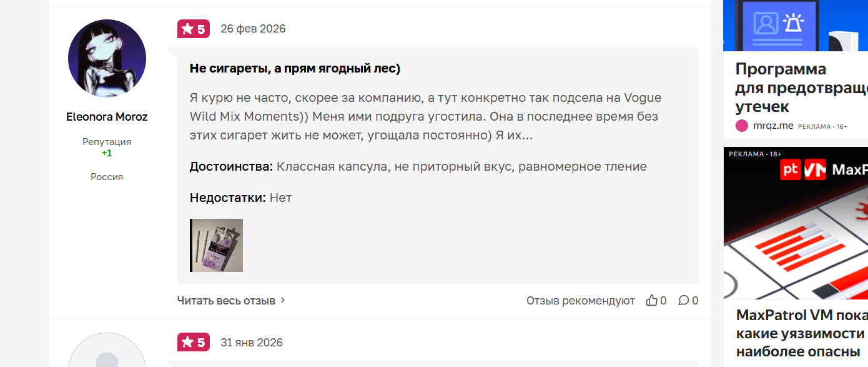The height and width of the screenshot is (367, 868).
Task: Click the default gray user avatar below
Action: pos(107,353)
